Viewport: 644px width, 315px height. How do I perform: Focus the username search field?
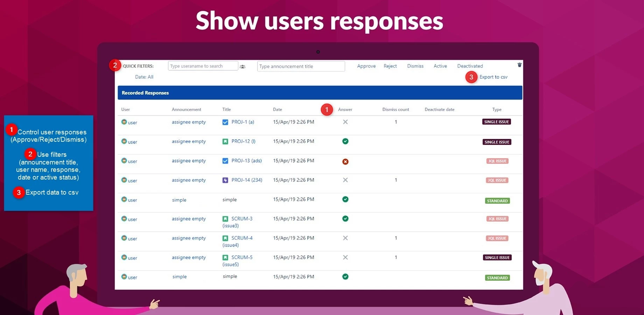[x=203, y=66]
